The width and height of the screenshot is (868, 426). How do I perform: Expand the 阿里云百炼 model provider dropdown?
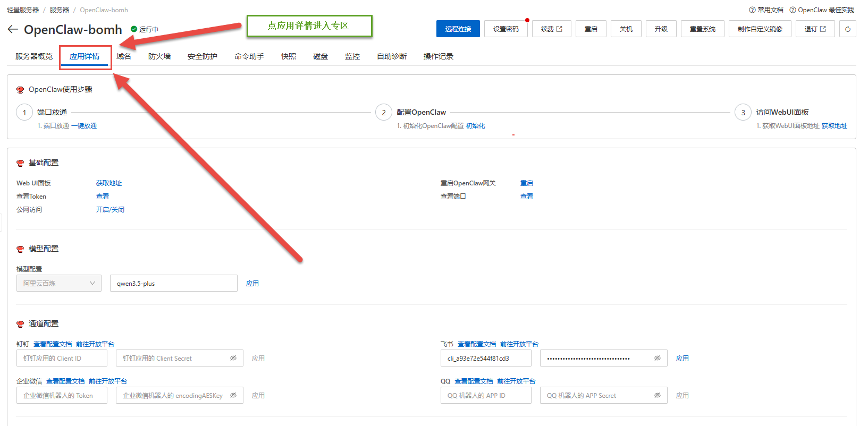59,284
